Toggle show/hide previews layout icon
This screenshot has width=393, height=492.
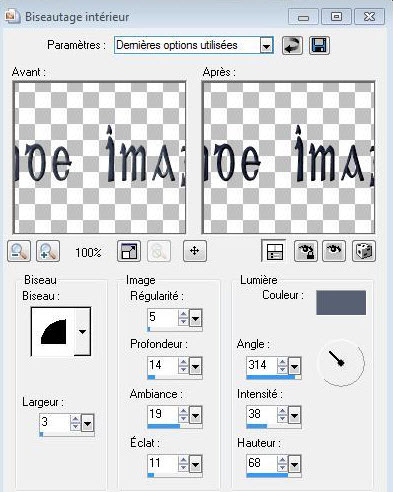[x=274, y=251]
